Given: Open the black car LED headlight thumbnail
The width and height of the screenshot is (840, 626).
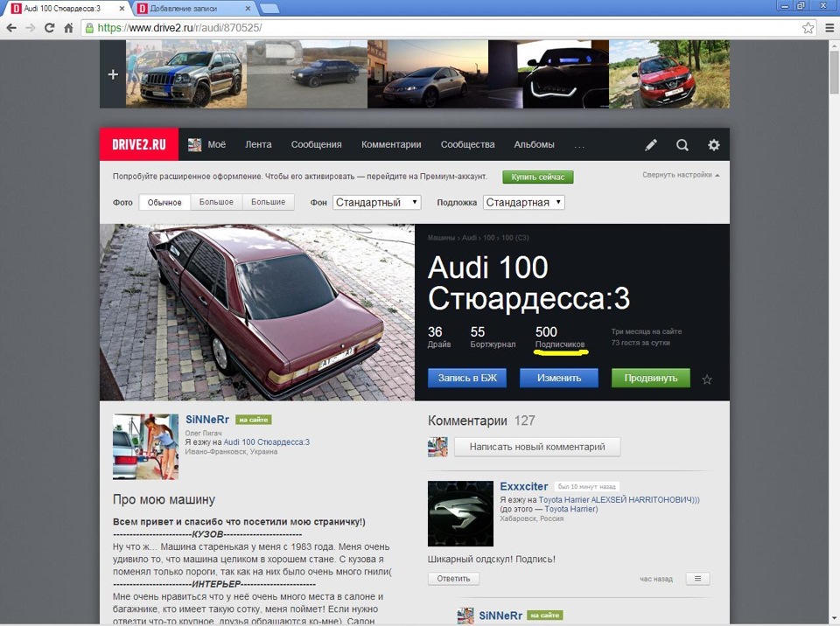Looking at the screenshot, I should [x=549, y=74].
